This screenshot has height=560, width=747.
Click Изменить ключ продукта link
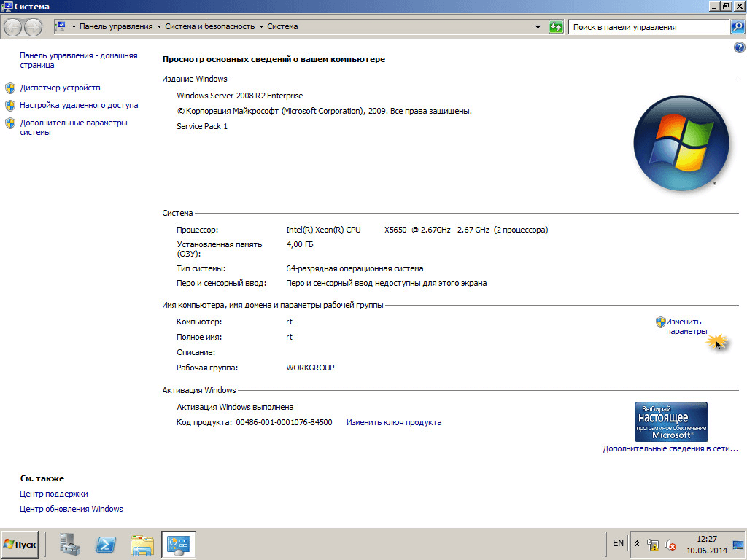(394, 422)
